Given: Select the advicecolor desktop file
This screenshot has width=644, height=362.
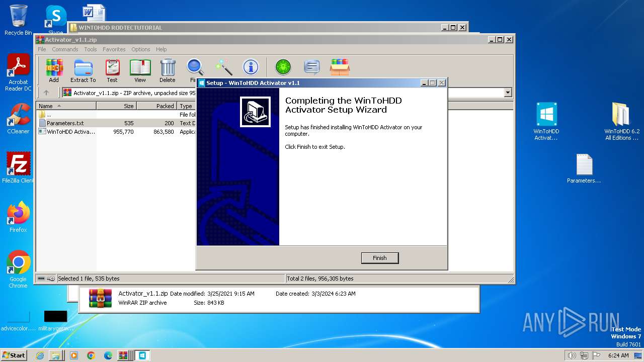Looking at the screenshot, I should tap(18, 320).
